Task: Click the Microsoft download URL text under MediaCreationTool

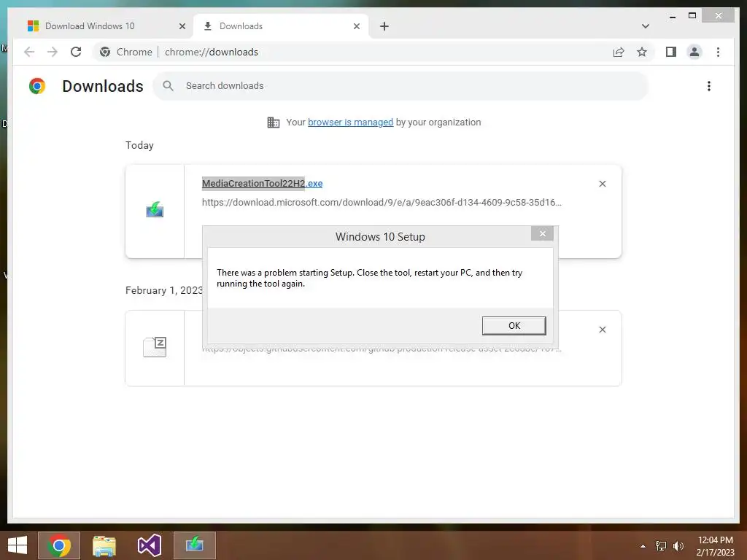Action: click(382, 203)
